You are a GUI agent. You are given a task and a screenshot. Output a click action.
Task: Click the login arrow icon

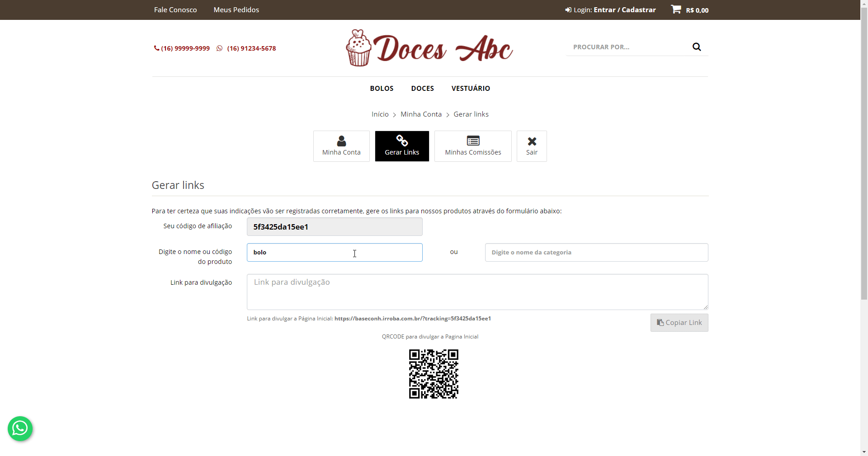(x=568, y=10)
